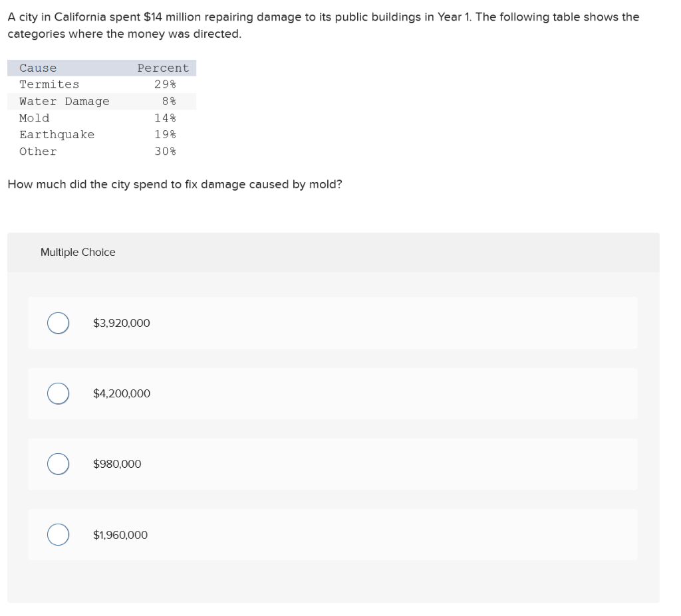The width and height of the screenshot is (681, 616).
Task: Select the Mold row label
Action: tap(35, 118)
